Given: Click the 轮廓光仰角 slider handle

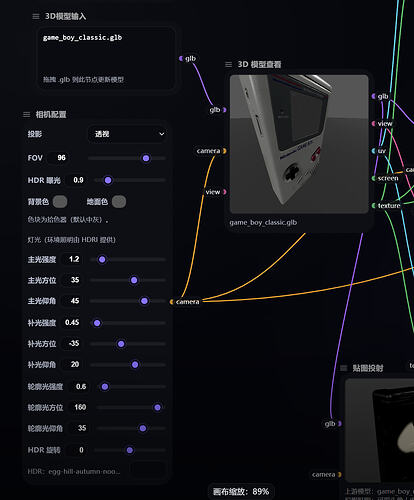Looking at the screenshot, I should [x=143, y=428].
